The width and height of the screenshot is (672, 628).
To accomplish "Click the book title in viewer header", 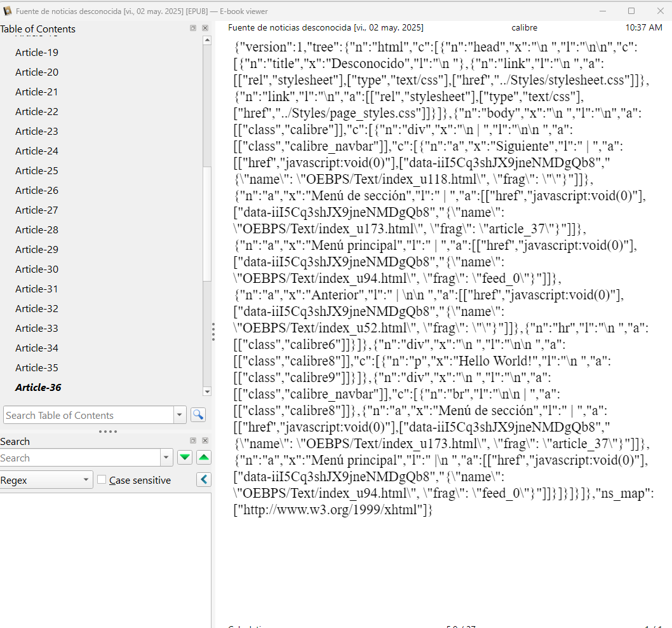I will pyautogui.click(x=326, y=27).
